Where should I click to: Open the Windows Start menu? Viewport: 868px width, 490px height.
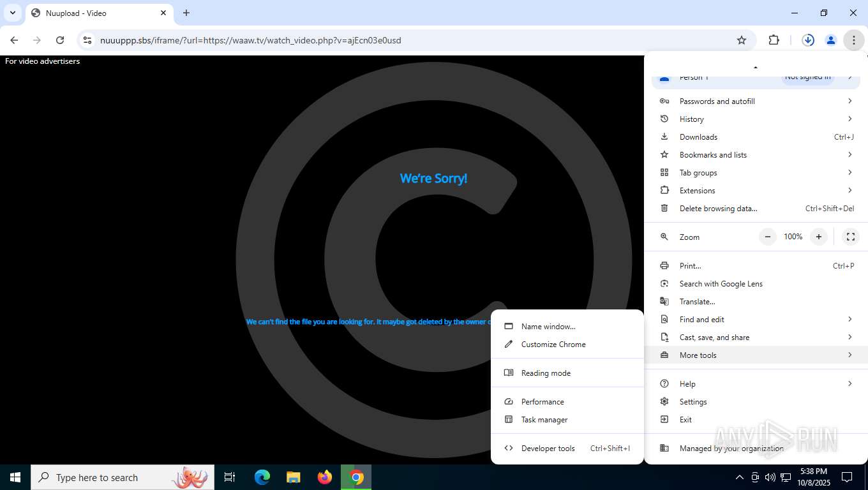point(15,477)
